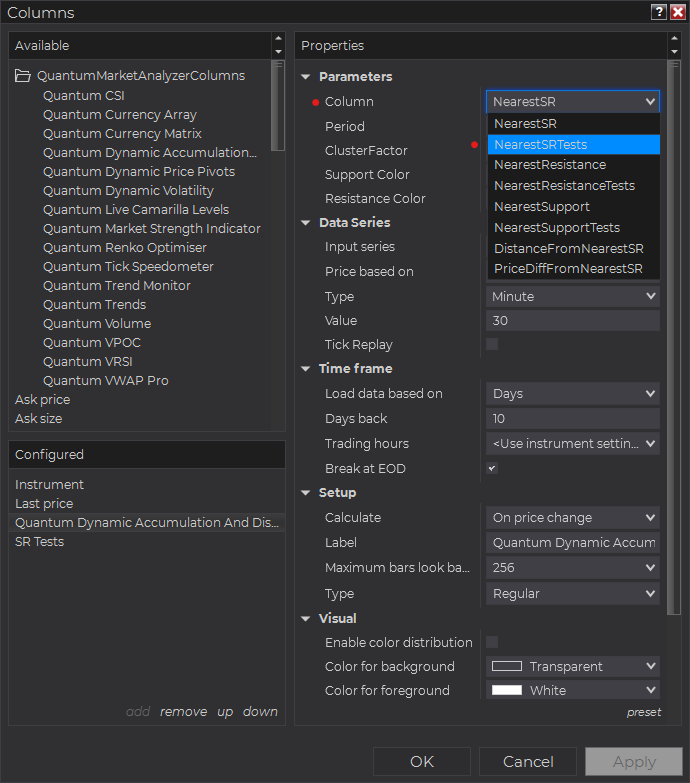The image size is (690, 783).
Task: Select Instrument in Configured list
Action: (49, 485)
